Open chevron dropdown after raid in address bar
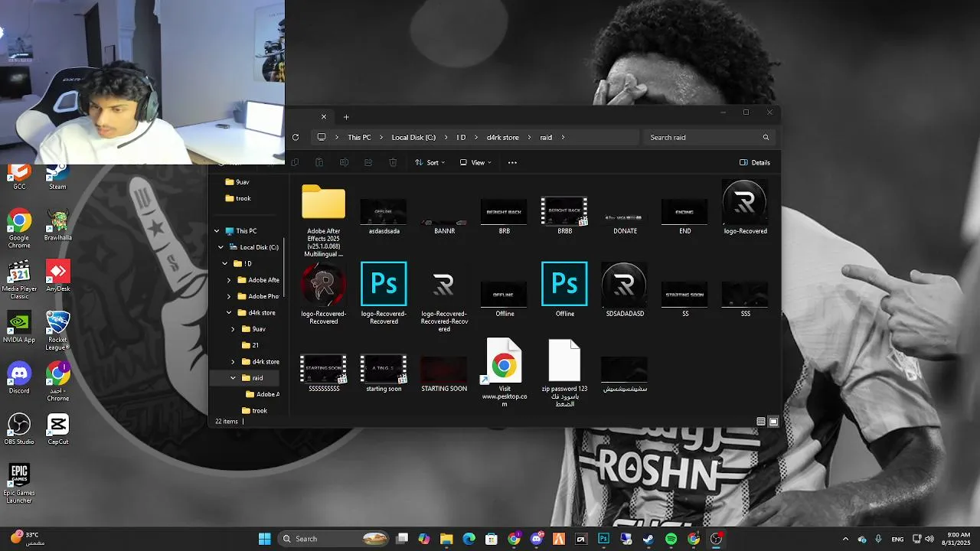This screenshot has height=551, width=980. [563, 138]
